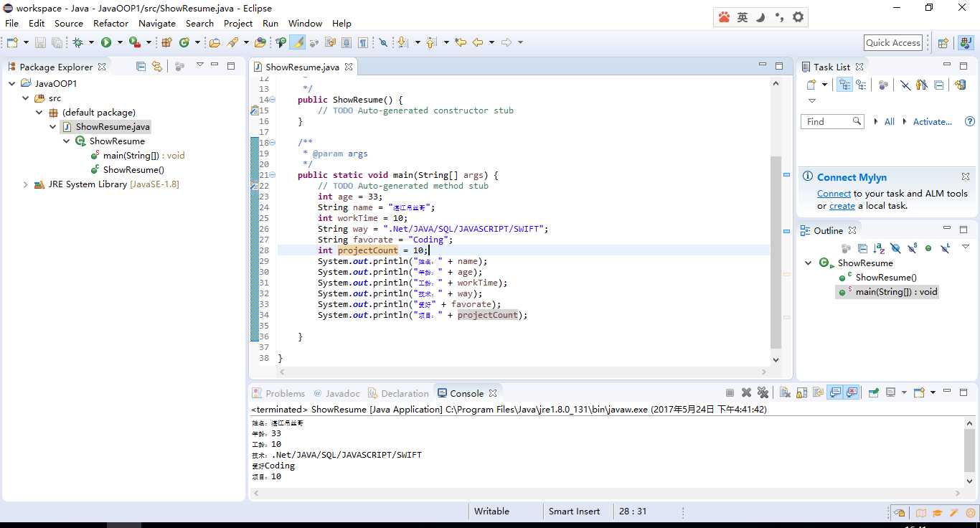Toggle Link with Editor in Package Explorer
The height and width of the screenshot is (528, 980).
pyautogui.click(x=156, y=66)
